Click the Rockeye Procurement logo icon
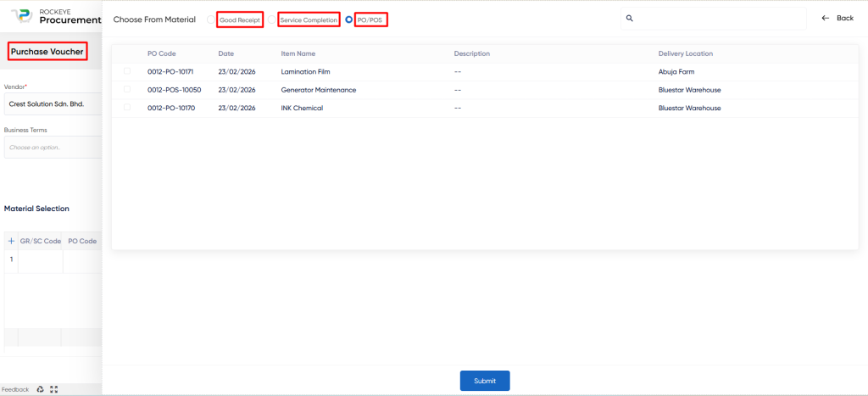The width and height of the screenshot is (868, 396). click(21, 17)
